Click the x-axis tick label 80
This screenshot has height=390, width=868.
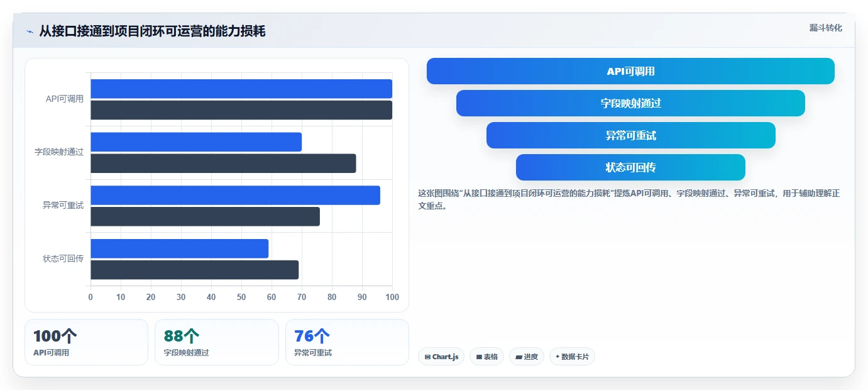coord(332,297)
